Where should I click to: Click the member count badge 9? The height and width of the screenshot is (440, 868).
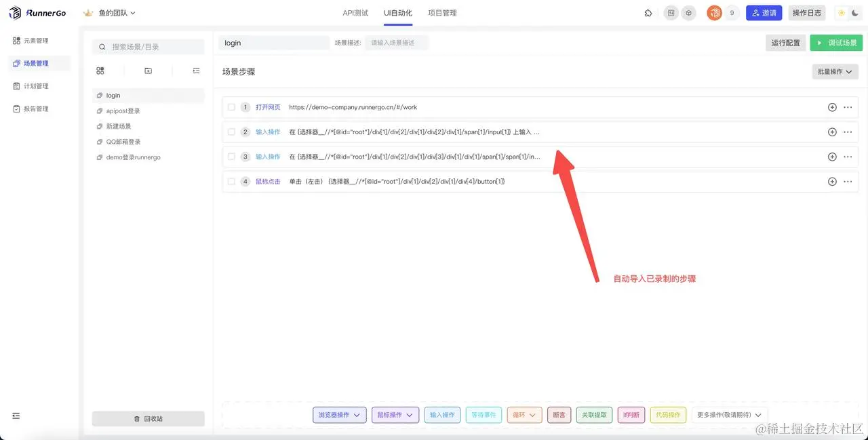(732, 13)
